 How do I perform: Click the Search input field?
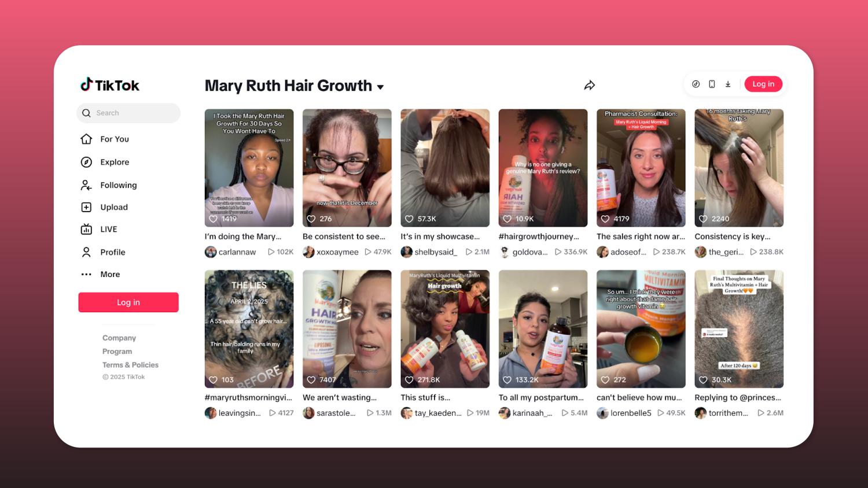point(134,113)
